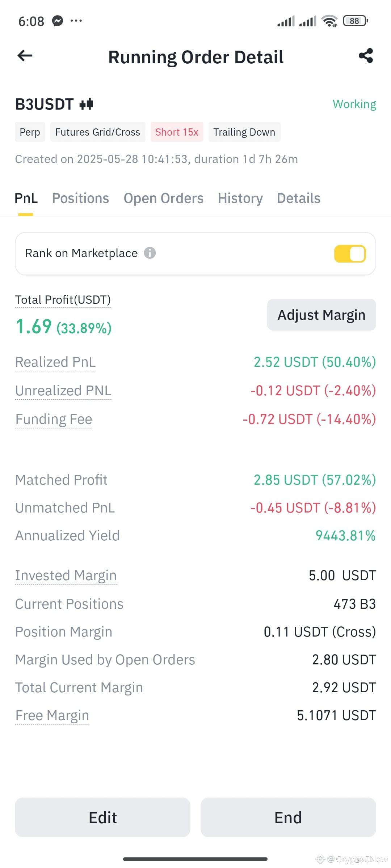The height and width of the screenshot is (868, 391).
Task: Tap the three-dot notification overflow icon
Action: [x=76, y=21]
